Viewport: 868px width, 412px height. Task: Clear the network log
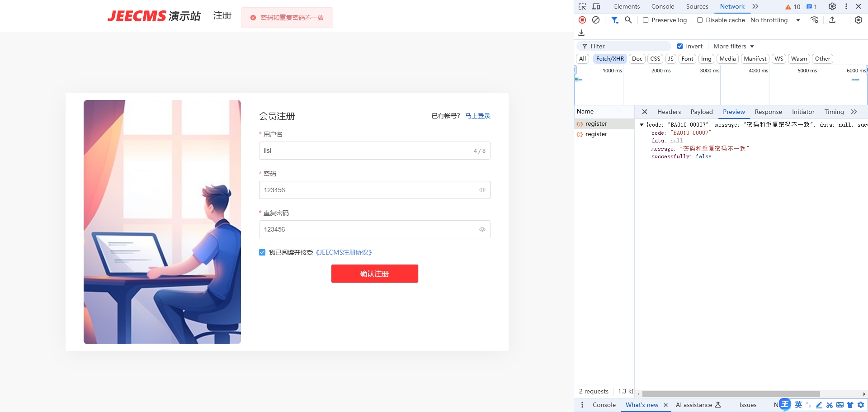tap(596, 20)
